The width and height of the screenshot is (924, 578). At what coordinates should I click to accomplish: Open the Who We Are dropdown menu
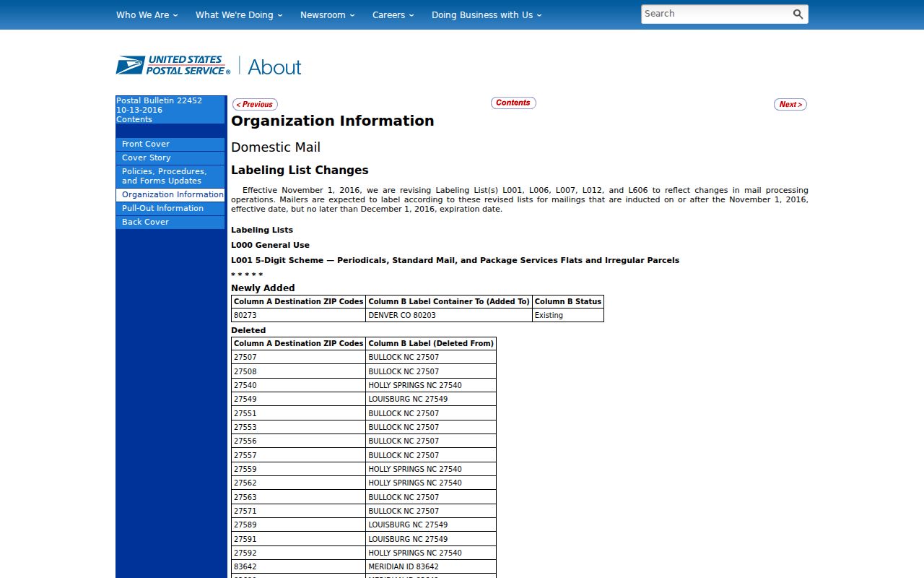147,14
